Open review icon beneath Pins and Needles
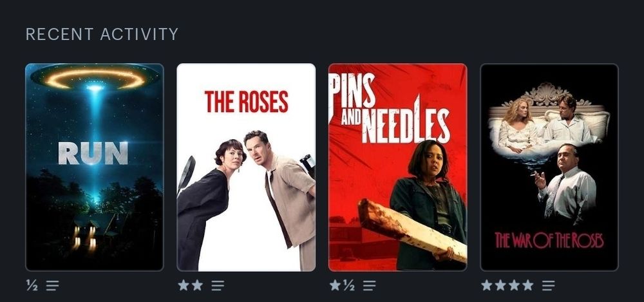This screenshot has height=302, width=644. 369,285
